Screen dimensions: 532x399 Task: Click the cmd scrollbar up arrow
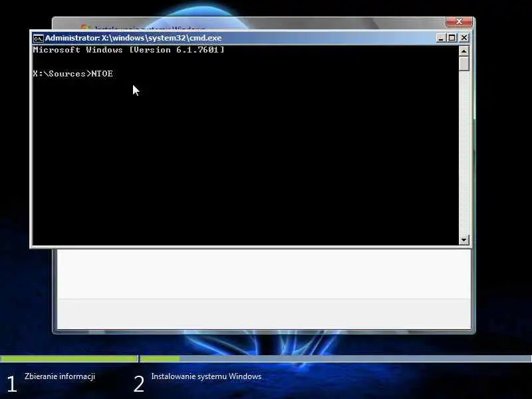pyautogui.click(x=464, y=51)
